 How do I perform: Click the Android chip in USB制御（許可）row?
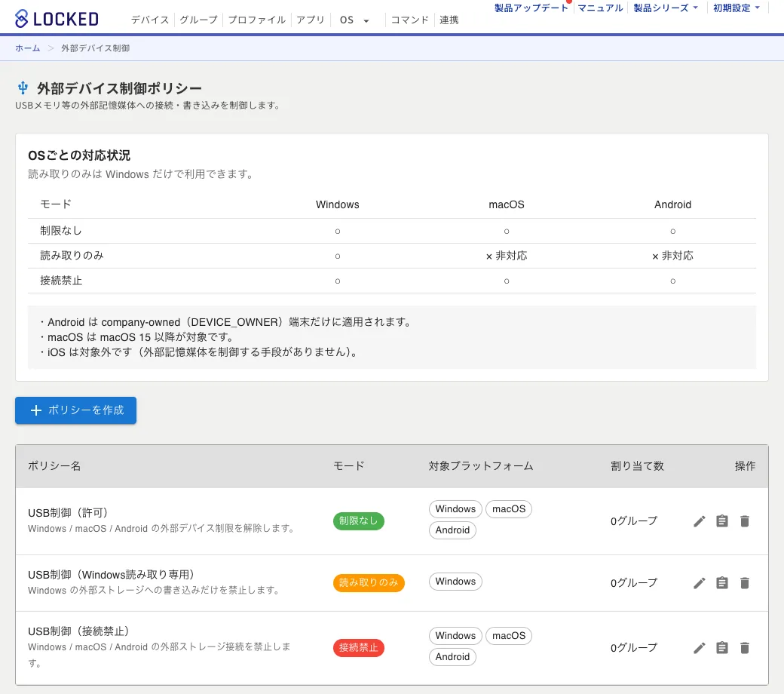(452, 530)
